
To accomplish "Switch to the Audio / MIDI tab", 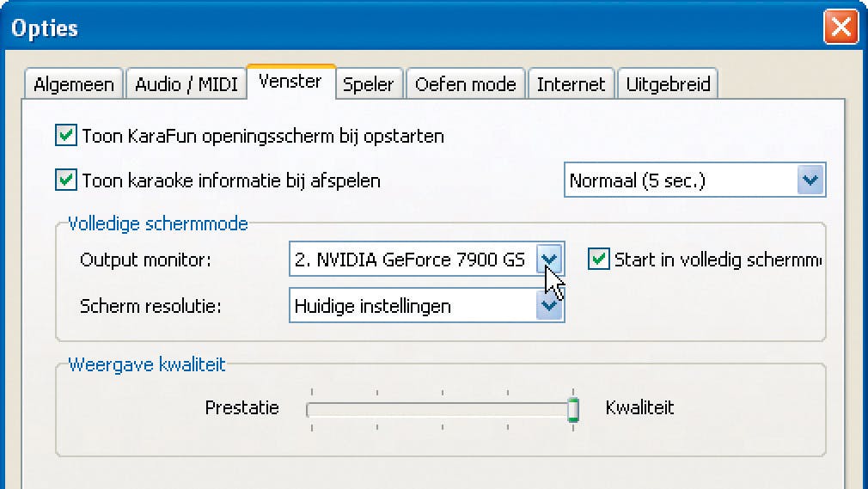I will point(188,84).
